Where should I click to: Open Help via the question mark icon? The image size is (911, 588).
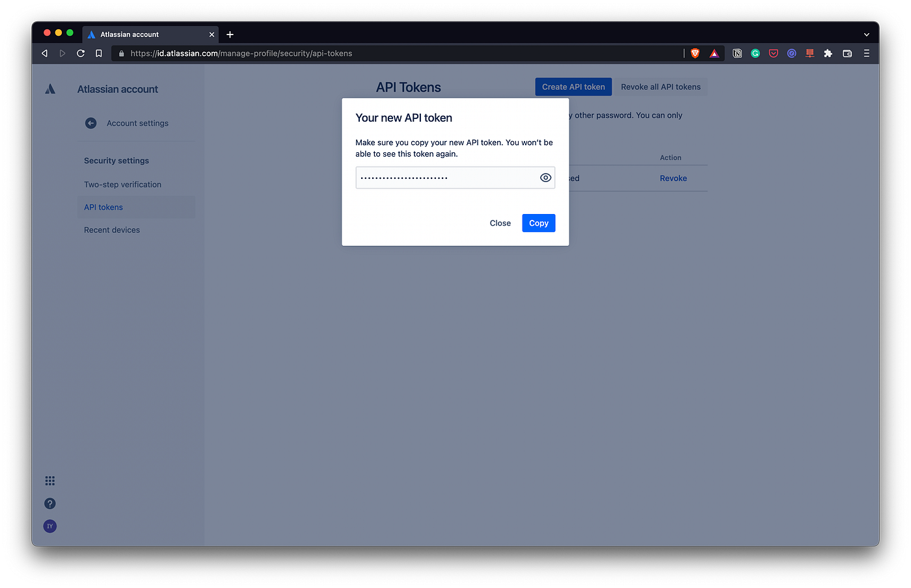tap(49, 503)
